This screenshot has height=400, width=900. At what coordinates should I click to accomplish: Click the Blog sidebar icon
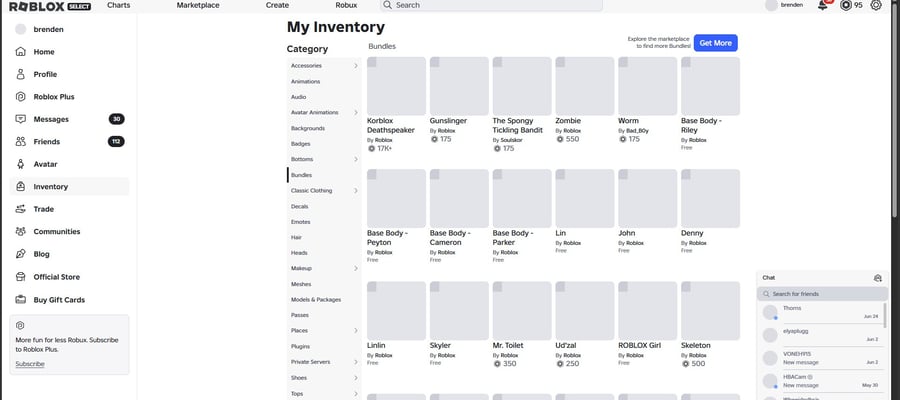click(21, 254)
